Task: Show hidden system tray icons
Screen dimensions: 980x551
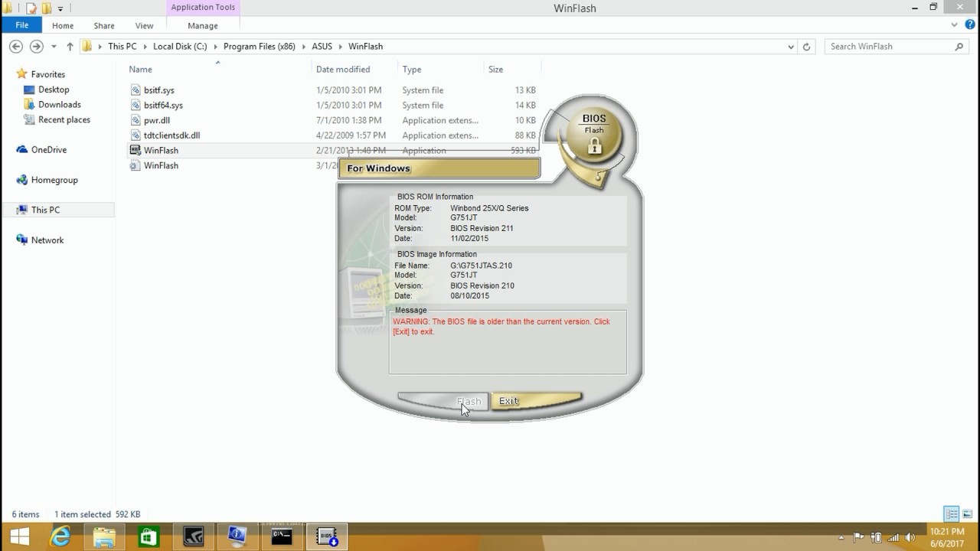Action: click(x=842, y=538)
